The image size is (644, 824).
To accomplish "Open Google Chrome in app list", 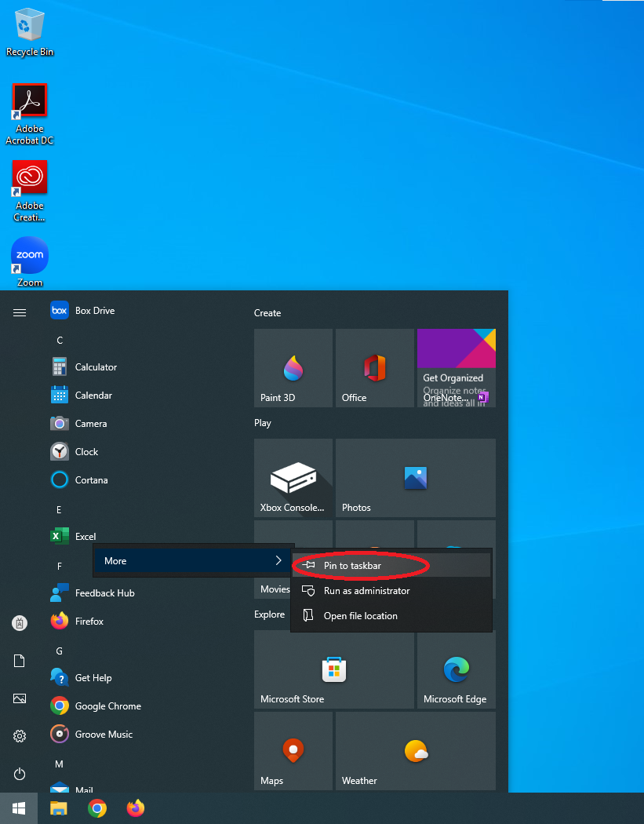I will [107, 706].
